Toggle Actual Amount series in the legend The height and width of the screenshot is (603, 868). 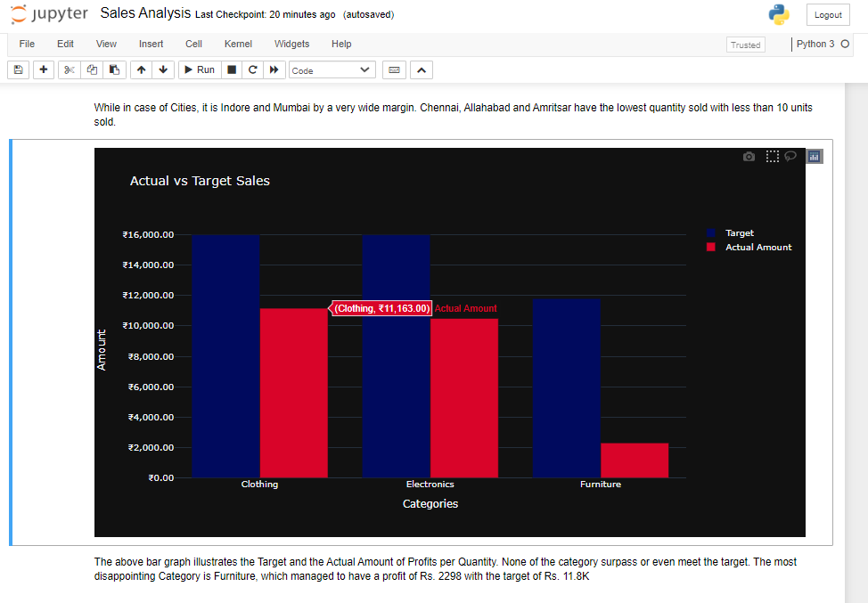point(759,248)
